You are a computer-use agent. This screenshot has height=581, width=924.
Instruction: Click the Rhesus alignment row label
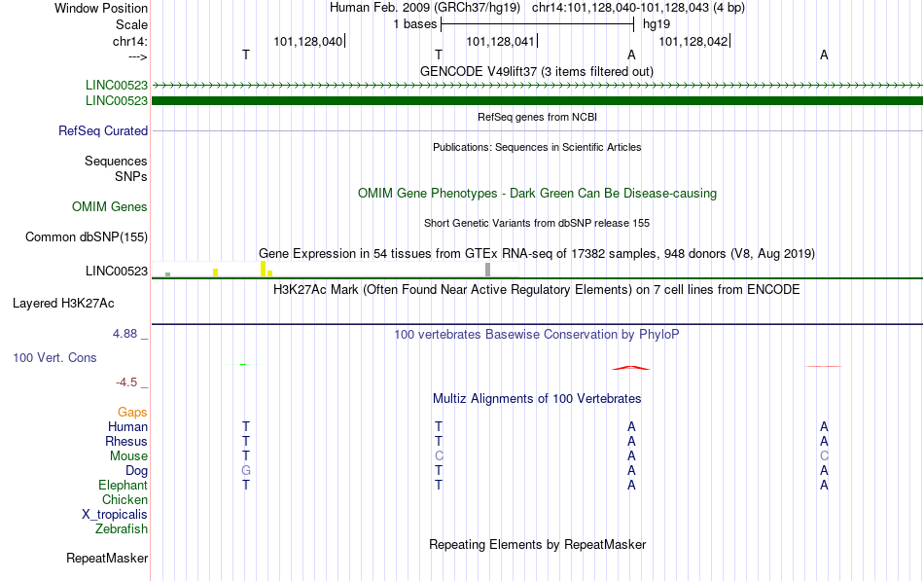tap(126, 442)
